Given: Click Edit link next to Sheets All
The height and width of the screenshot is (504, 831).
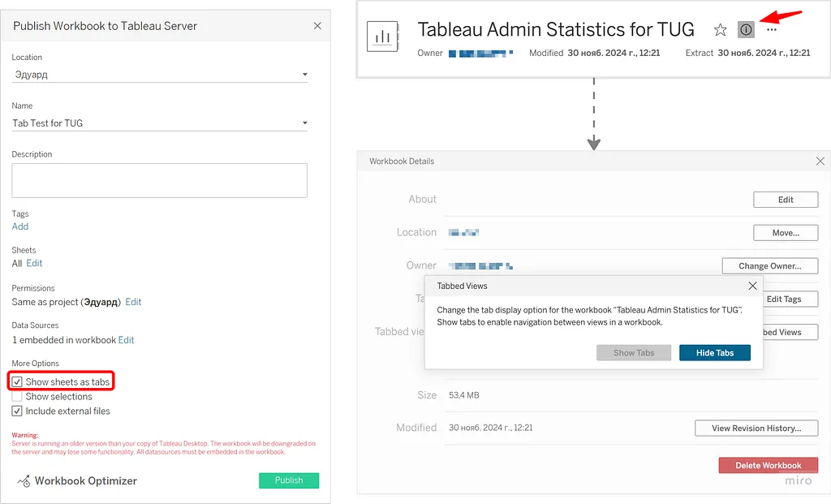Looking at the screenshot, I should point(34,263).
